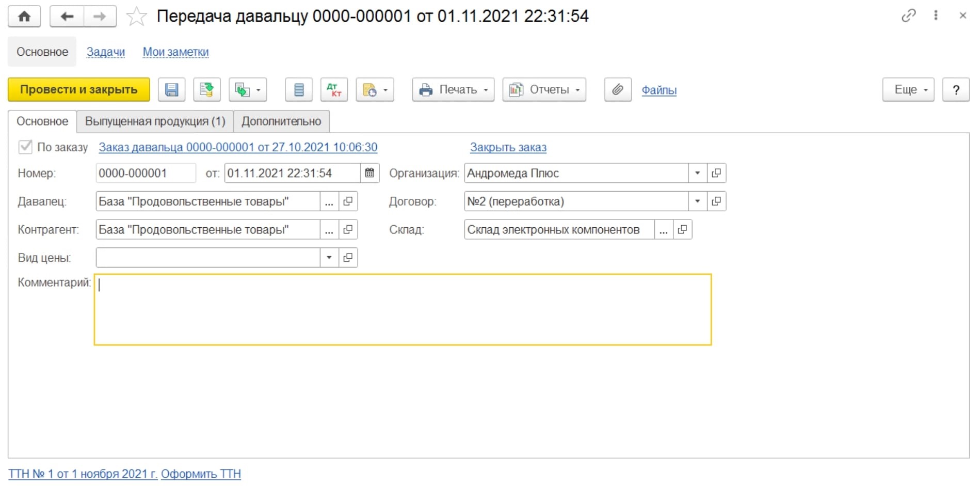Viewport: 980px width, 486px height.
Task: Open Мои заметки navigation link
Action: tap(175, 52)
